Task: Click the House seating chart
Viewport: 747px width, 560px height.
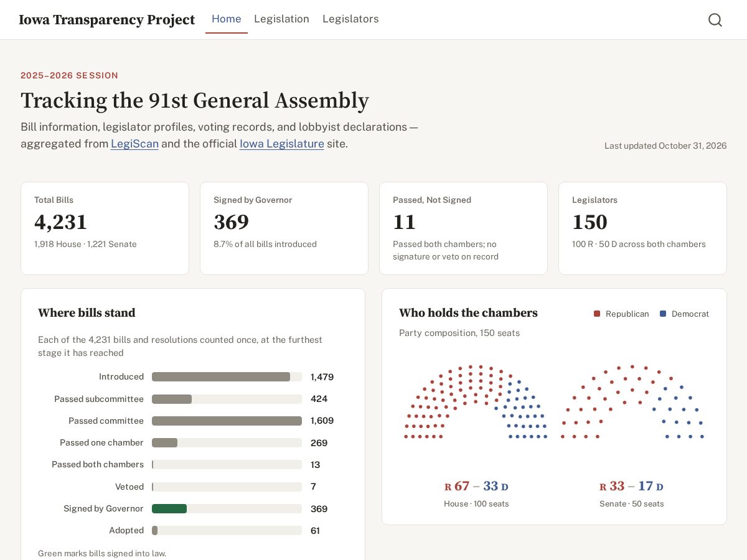Action: click(476, 403)
